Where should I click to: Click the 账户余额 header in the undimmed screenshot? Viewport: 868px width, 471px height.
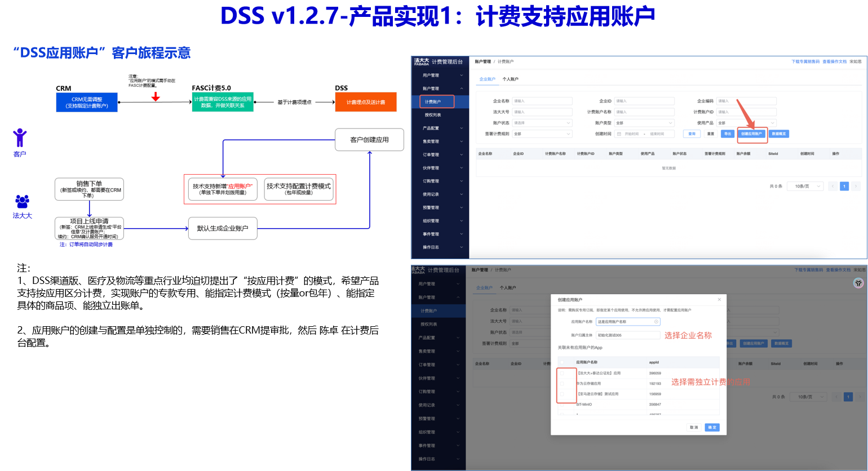(743, 154)
